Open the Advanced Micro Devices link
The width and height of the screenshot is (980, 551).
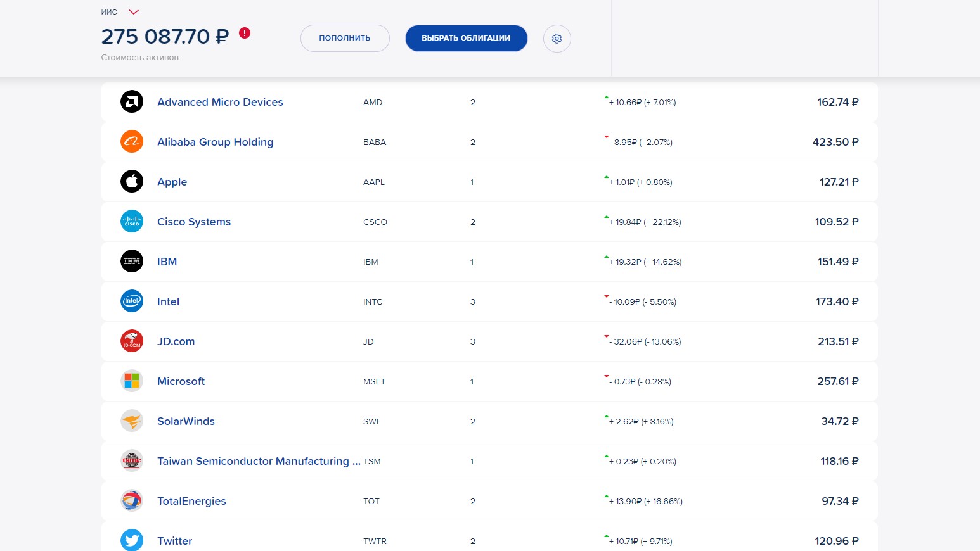220,102
